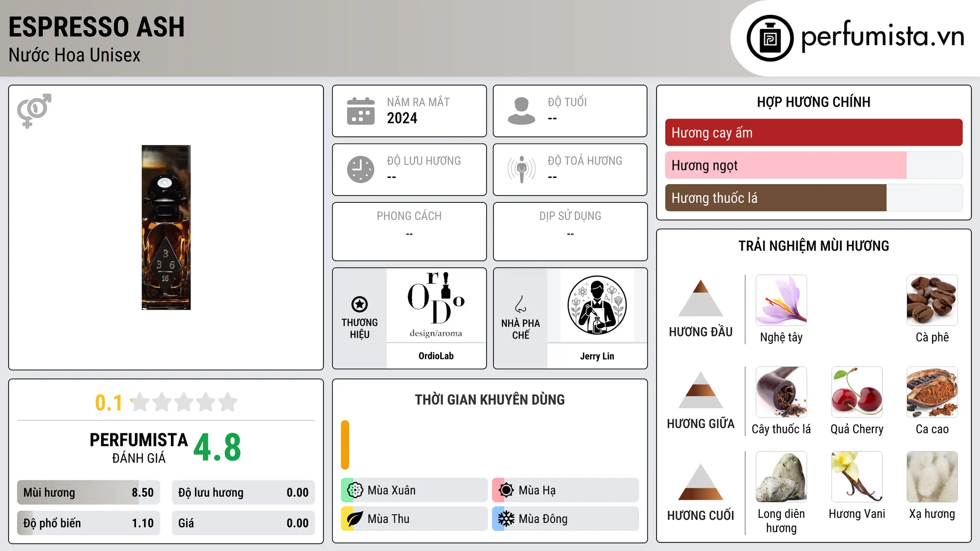Image resolution: width=980 pixels, height=551 pixels.
Task: Click the 0.1 user rating number
Action: [x=109, y=403]
